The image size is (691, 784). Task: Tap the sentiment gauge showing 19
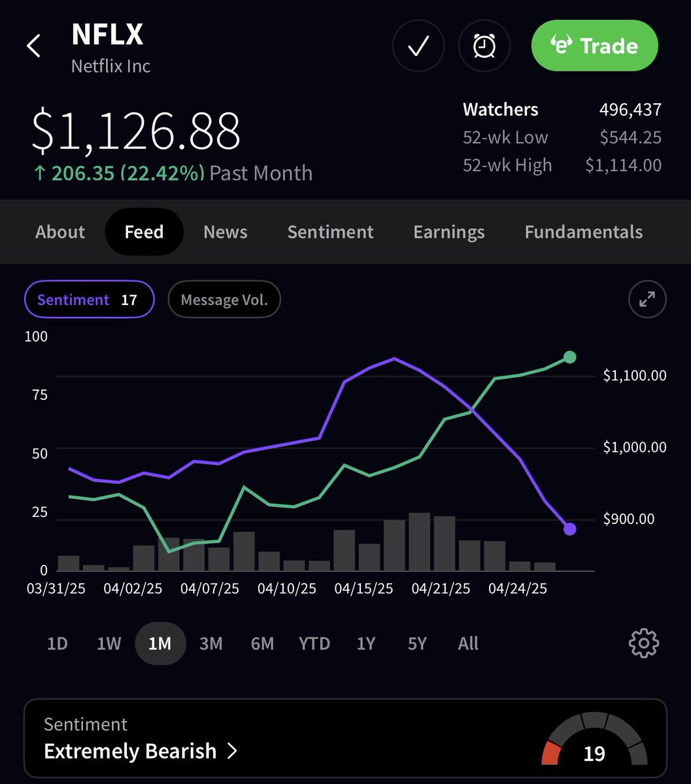[x=594, y=740]
